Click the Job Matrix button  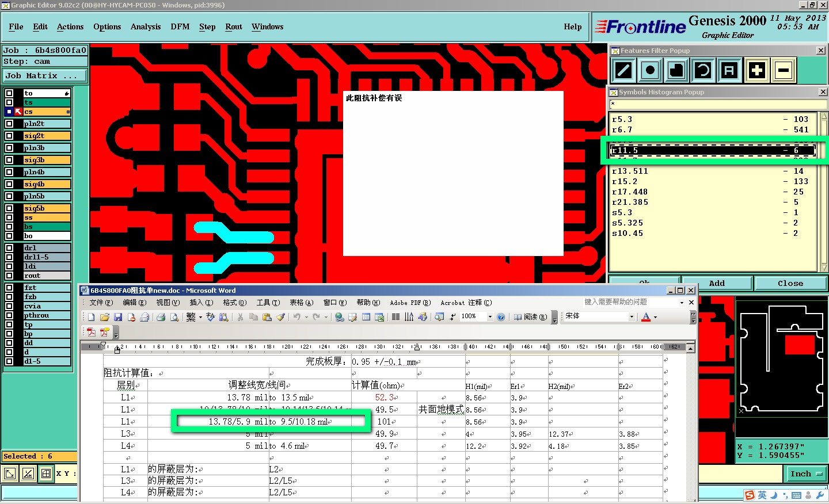click(x=45, y=75)
